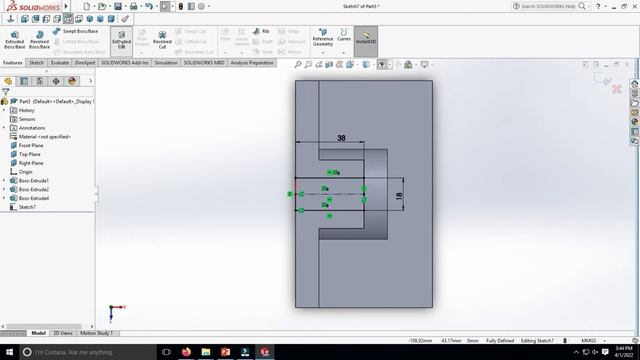Switch to the Features tab
The image size is (640, 360).
coord(12,63)
